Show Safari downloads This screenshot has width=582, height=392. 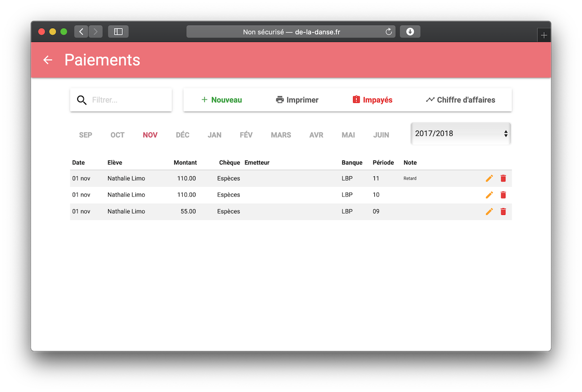click(410, 32)
